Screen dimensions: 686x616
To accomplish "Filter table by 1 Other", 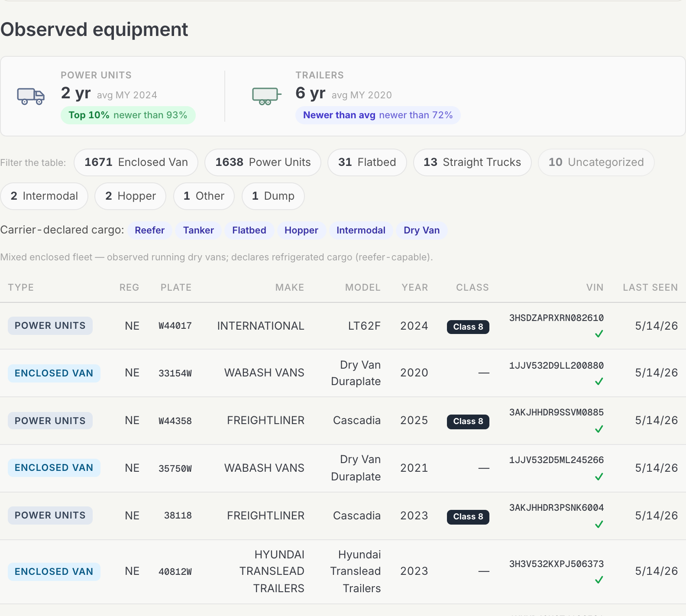I will (x=204, y=196).
